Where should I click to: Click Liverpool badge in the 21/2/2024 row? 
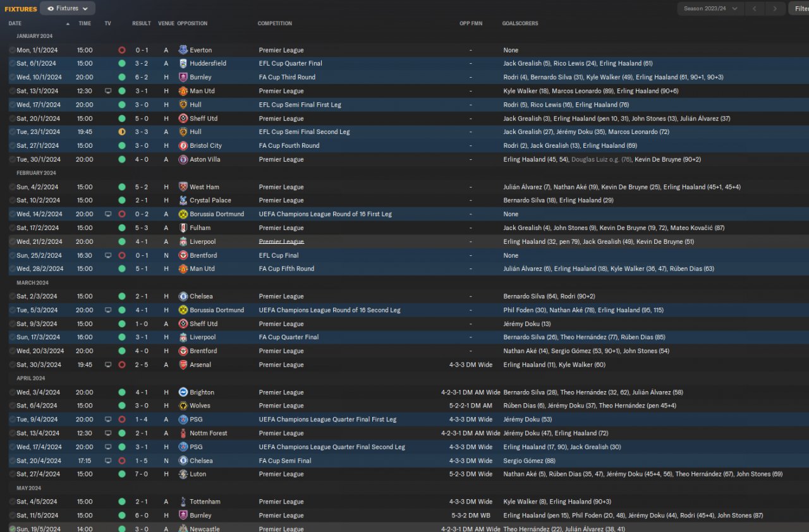[183, 242]
